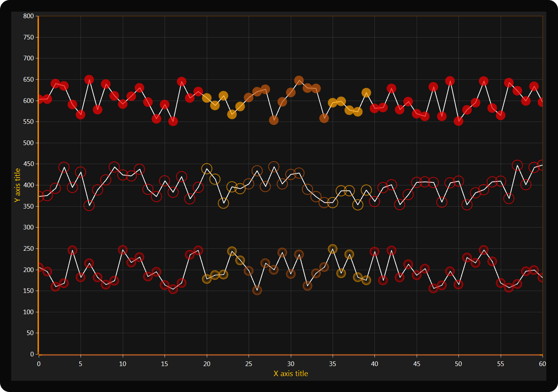This screenshot has width=558, height=392.
Task: Select middle series hollow red point at x=6
Action: (x=89, y=205)
